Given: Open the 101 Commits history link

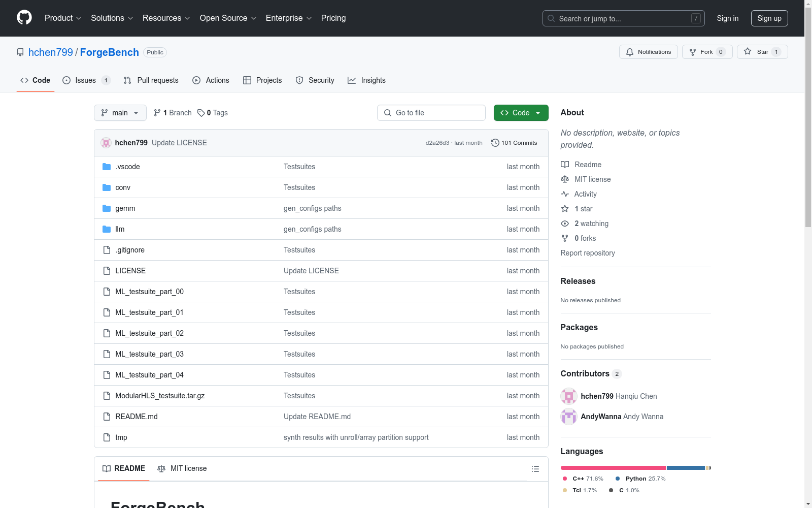Looking at the screenshot, I should click(514, 143).
